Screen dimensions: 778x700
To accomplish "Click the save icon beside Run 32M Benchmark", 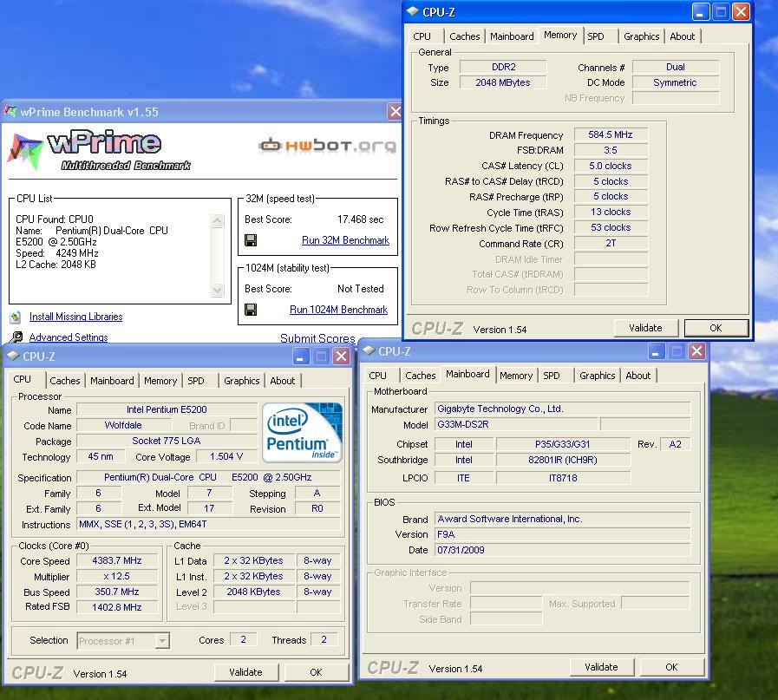I will coord(251,240).
